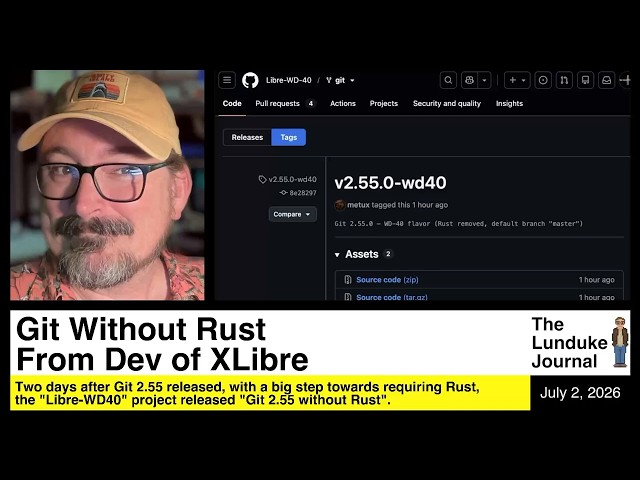Select the Tags toggle button
The width and height of the screenshot is (640, 480).
pos(289,137)
